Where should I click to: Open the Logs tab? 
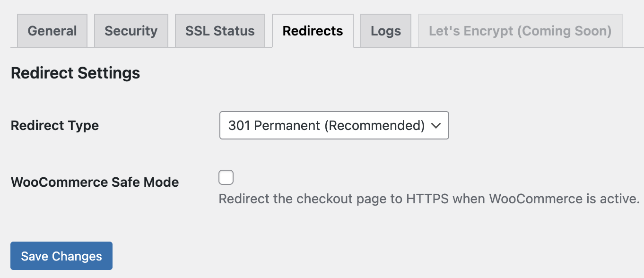tap(386, 30)
